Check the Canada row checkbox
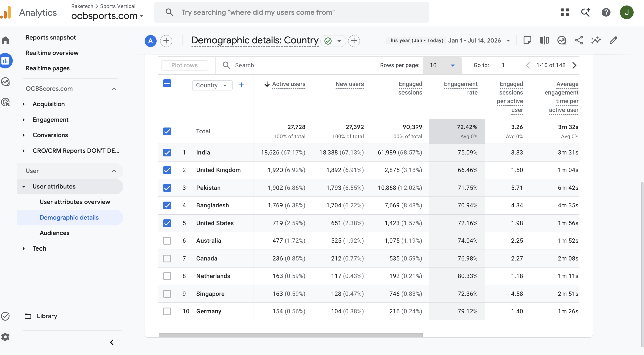The image size is (644, 355). [167, 259]
